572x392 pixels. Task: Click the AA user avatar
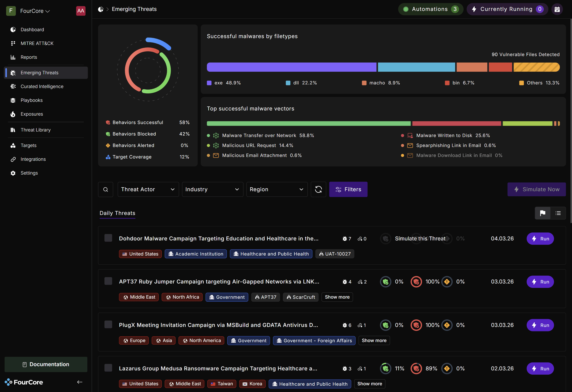pos(81,11)
